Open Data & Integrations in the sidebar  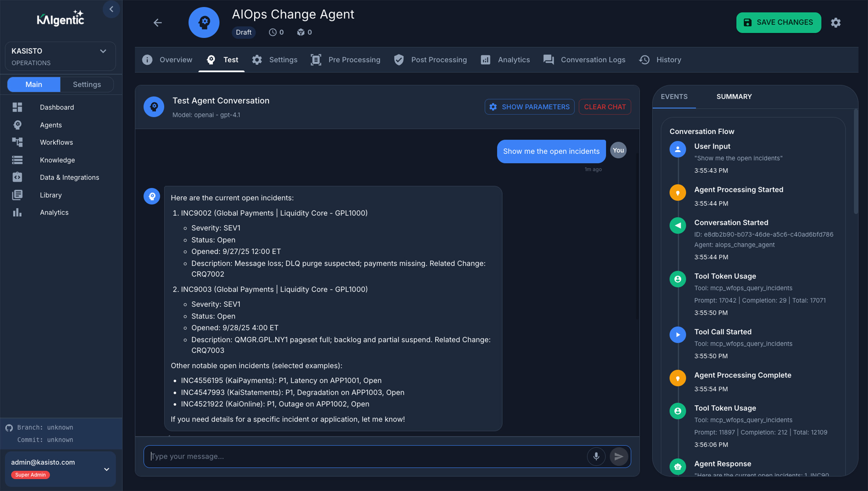coord(69,177)
